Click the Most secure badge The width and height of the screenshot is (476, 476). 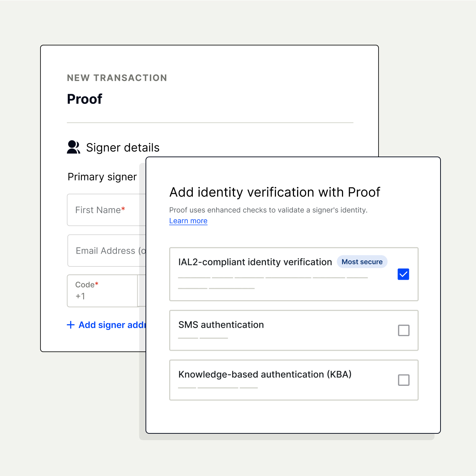click(362, 262)
